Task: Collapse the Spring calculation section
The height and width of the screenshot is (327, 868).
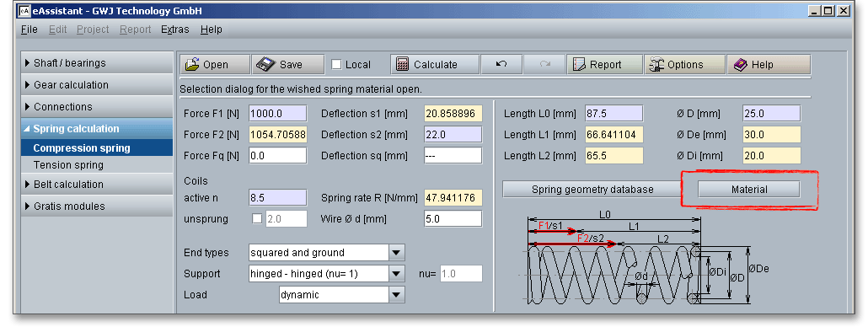Action: [97, 129]
